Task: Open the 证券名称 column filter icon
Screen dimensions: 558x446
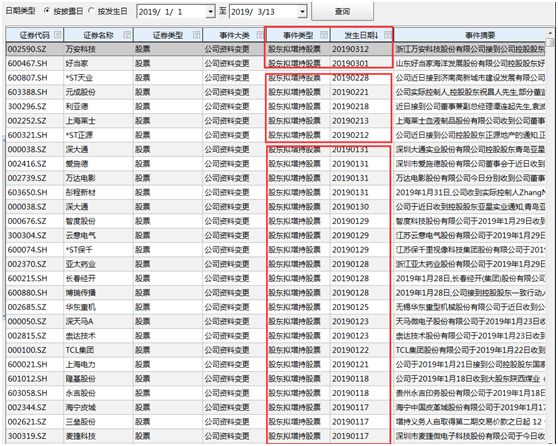Action: [127, 35]
